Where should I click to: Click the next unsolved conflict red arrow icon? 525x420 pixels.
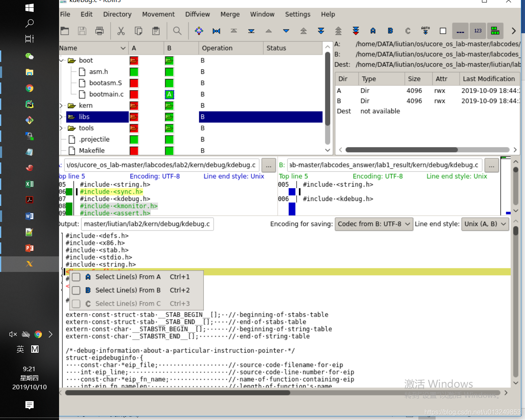(356, 31)
